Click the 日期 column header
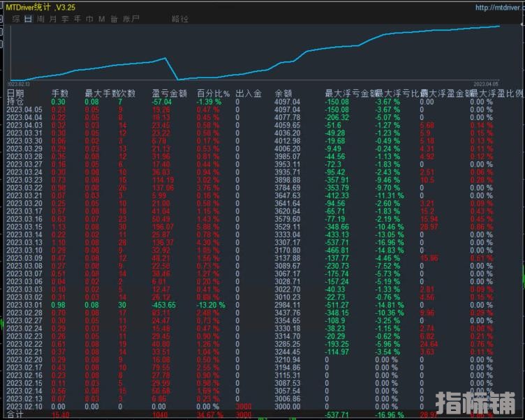 15,93
